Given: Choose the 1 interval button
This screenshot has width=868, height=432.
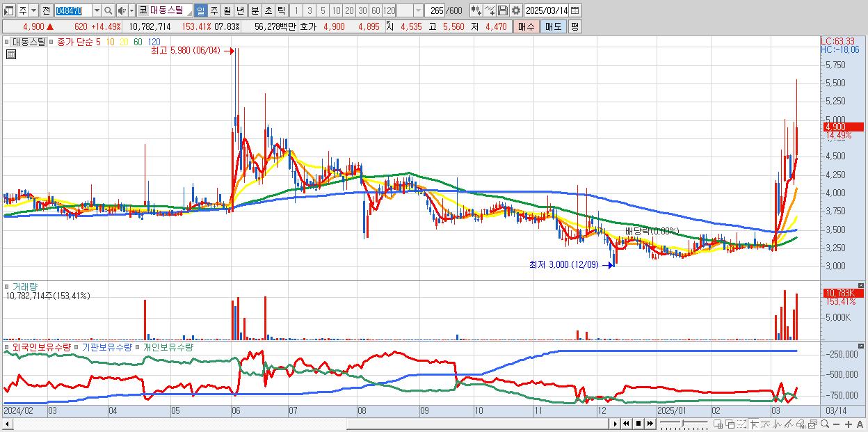Looking at the screenshot, I should tap(296, 10).
